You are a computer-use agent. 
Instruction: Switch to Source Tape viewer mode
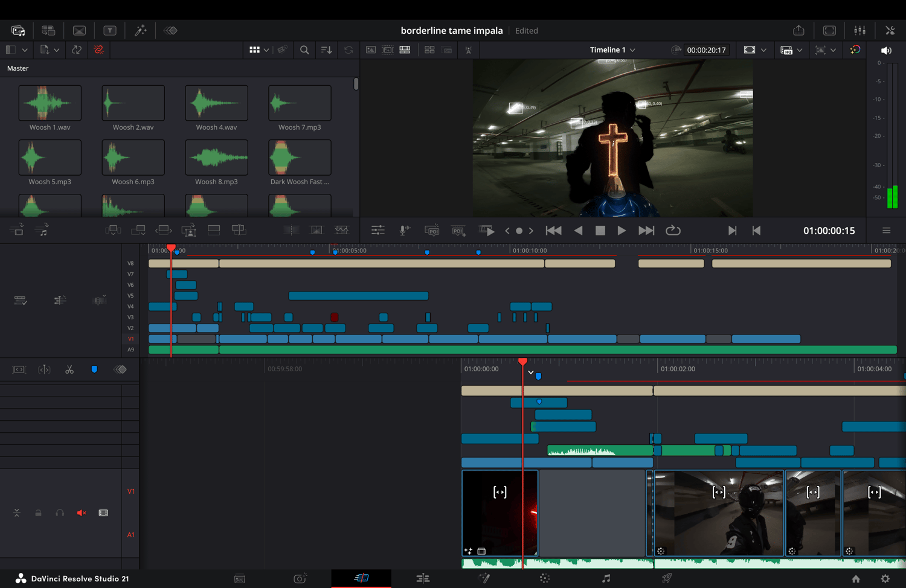[388, 50]
